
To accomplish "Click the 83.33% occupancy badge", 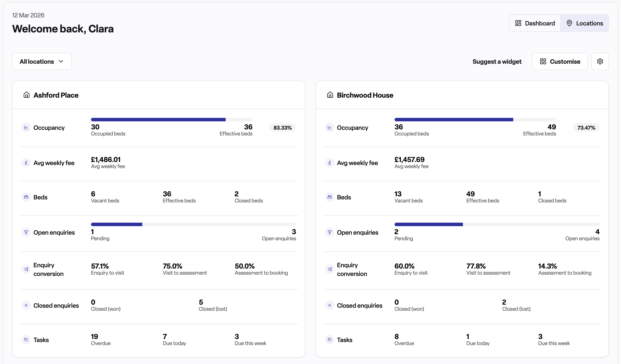I will [282, 127].
